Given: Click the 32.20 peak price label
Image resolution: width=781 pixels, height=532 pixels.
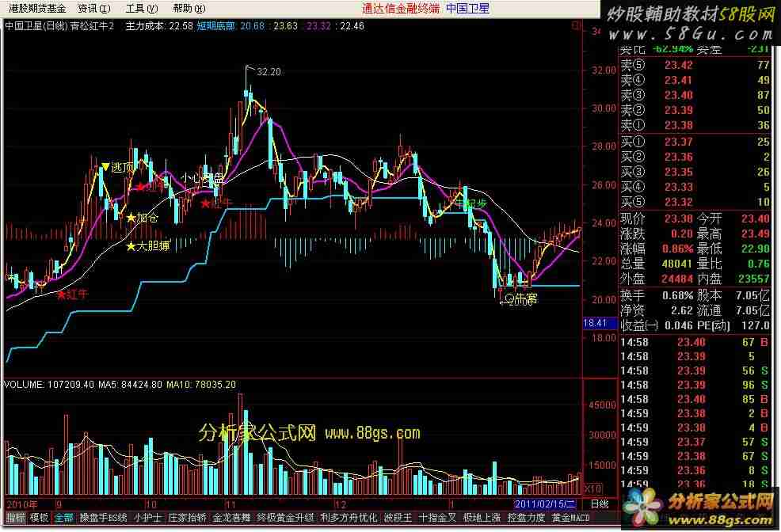Looking at the screenshot, I should pyautogui.click(x=269, y=72).
